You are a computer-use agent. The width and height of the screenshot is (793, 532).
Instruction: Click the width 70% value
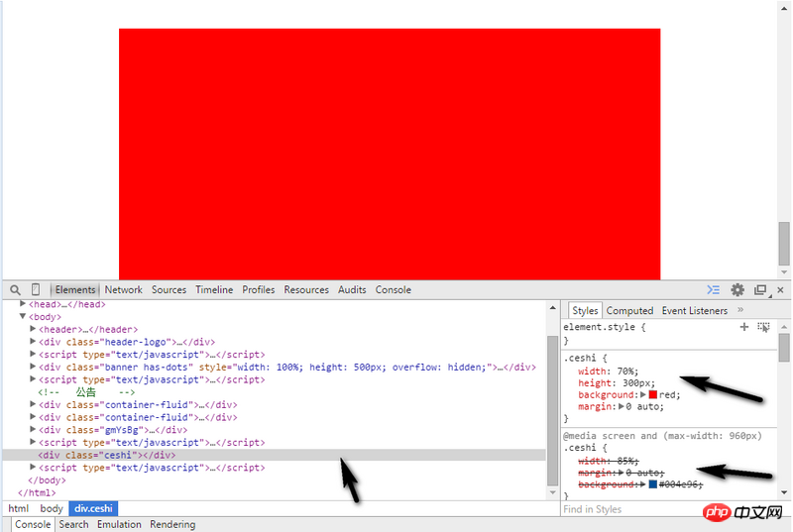[626, 372]
